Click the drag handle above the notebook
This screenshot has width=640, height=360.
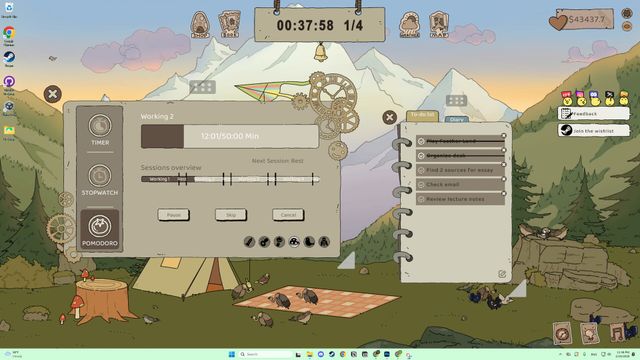456,100
